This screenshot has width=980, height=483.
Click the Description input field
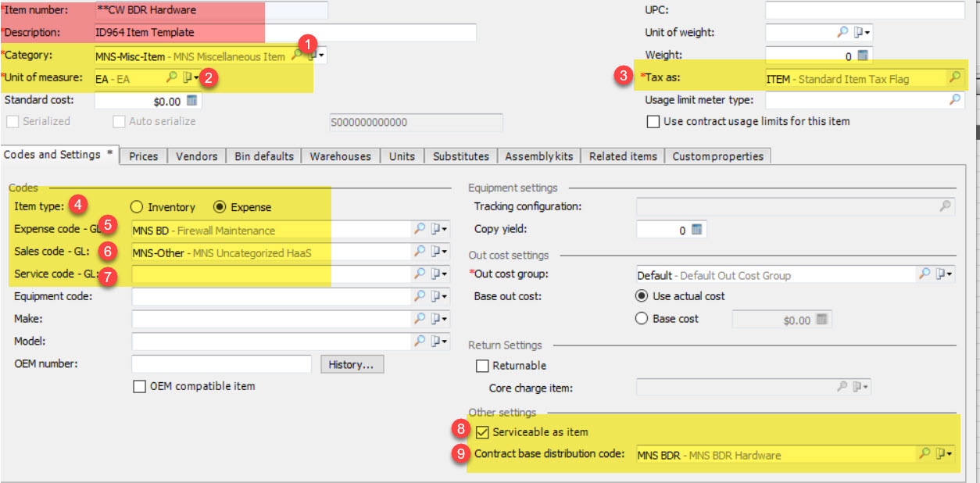pos(285,32)
